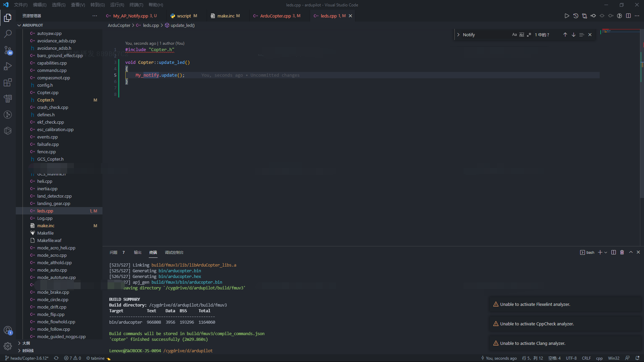Image resolution: width=644 pixels, height=362 pixels.
Task: Click the synchronize changes icon in status bar
Action: (56, 358)
